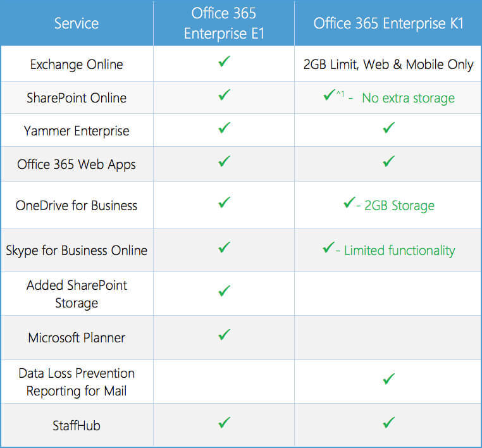Click the K1 checkmark for Data Loss Prevention

tap(388, 379)
